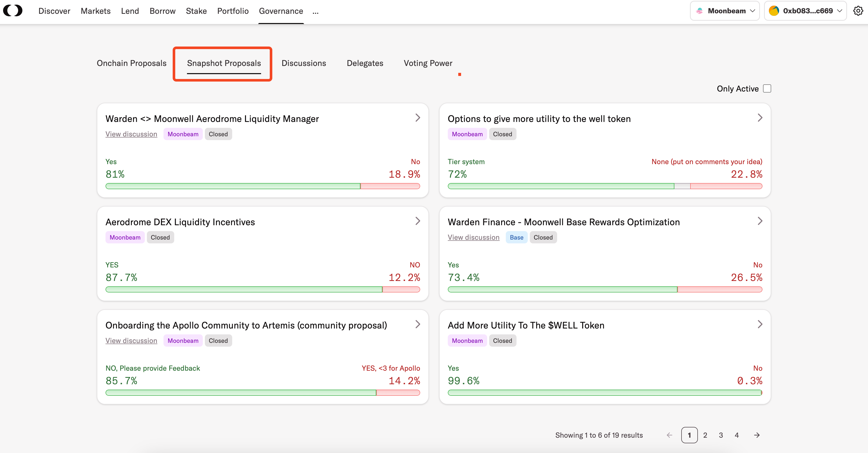Open the Onboarding the Apollo Community proposal title
The height and width of the screenshot is (453, 868).
(246, 325)
